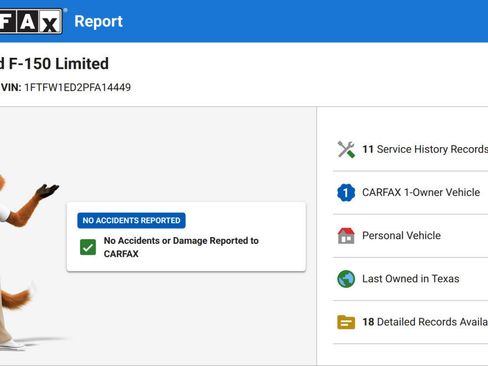Click the VIN number 1FTFW1ED2PFA14449
488x366 pixels.
tap(78, 87)
